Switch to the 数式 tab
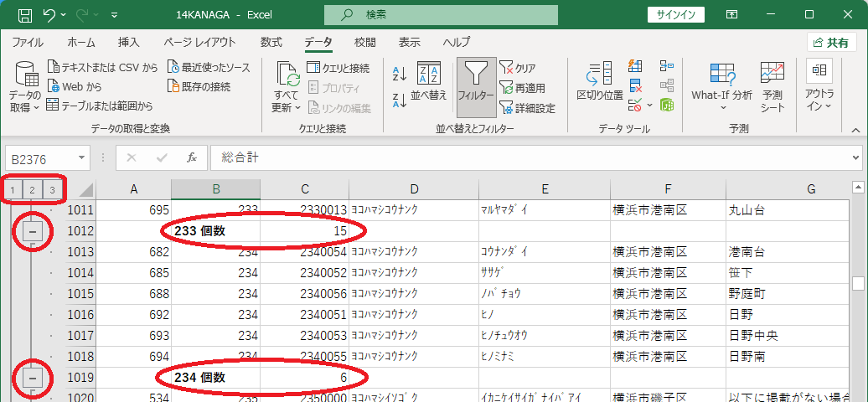 click(x=271, y=42)
